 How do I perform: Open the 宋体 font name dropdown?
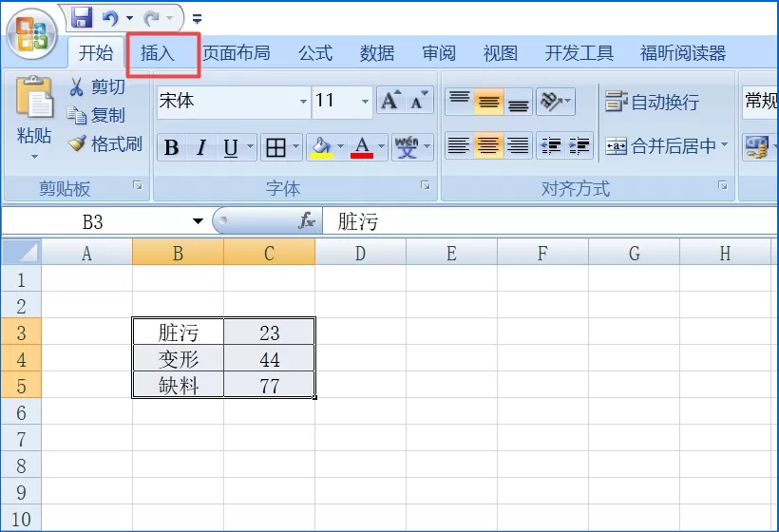tap(303, 102)
